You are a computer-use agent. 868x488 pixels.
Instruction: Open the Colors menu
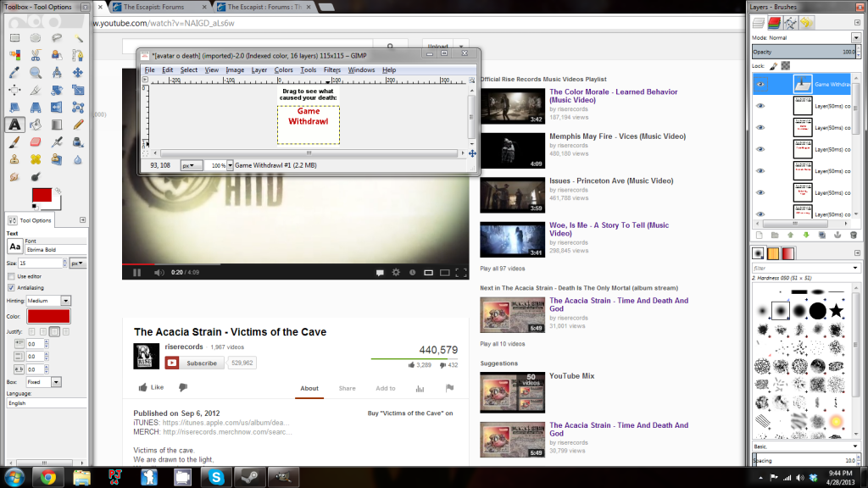[x=283, y=69]
